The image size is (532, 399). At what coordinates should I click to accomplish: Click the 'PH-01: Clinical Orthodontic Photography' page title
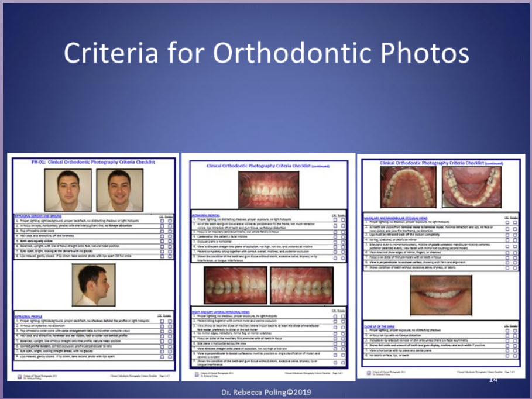(x=93, y=162)
